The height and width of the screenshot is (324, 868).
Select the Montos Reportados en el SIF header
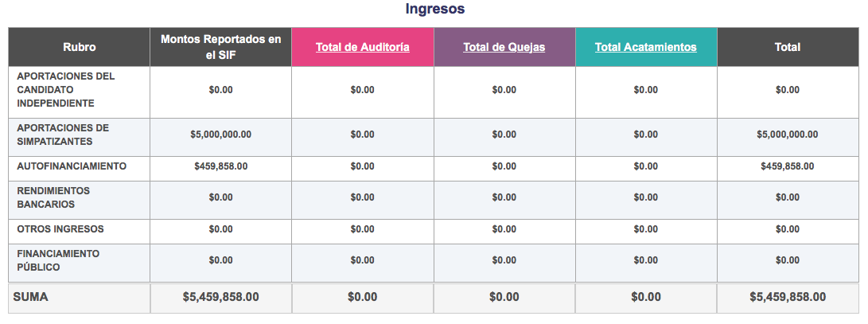click(x=220, y=46)
